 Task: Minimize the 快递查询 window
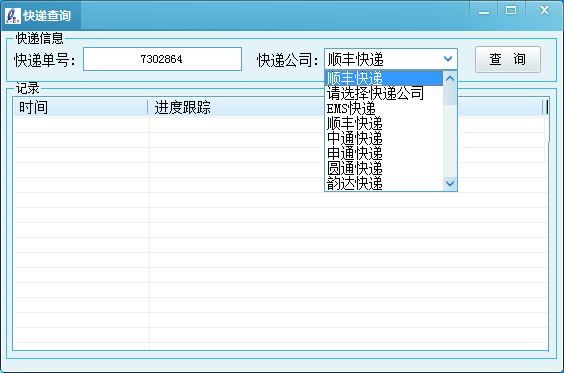484,11
